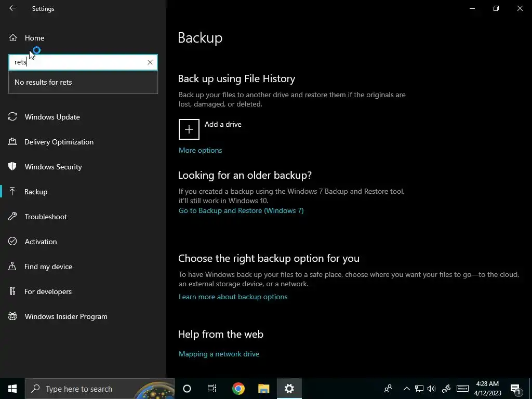Open the Windows Start menu

pyautogui.click(x=12, y=389)
